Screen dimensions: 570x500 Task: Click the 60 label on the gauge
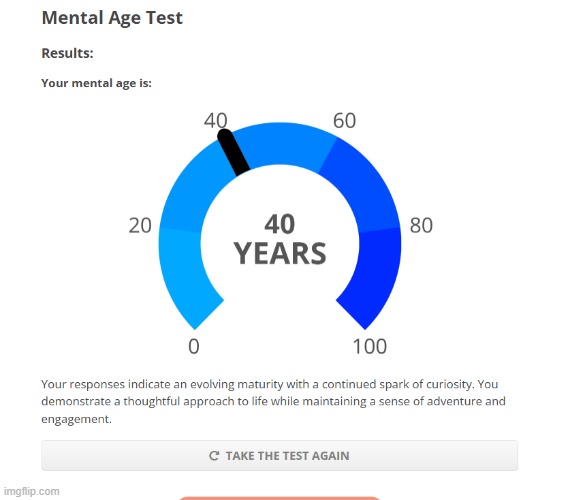point(344,120)
